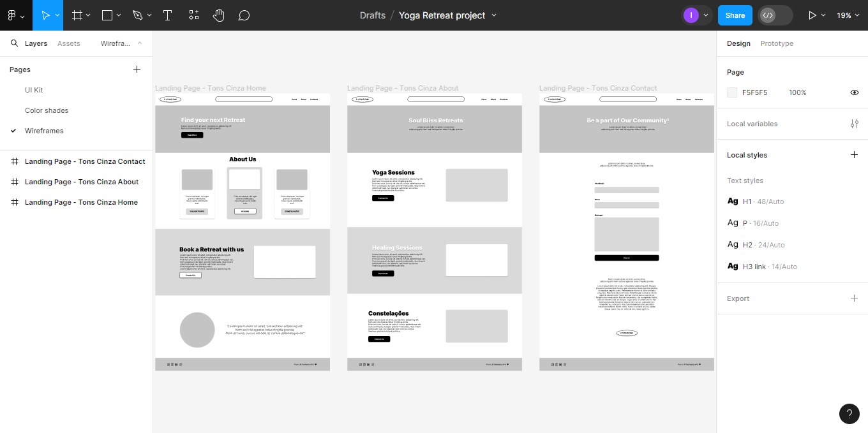Select the Frame tool
The width and height of the screenshot is (868, 433).
(77, 15)
